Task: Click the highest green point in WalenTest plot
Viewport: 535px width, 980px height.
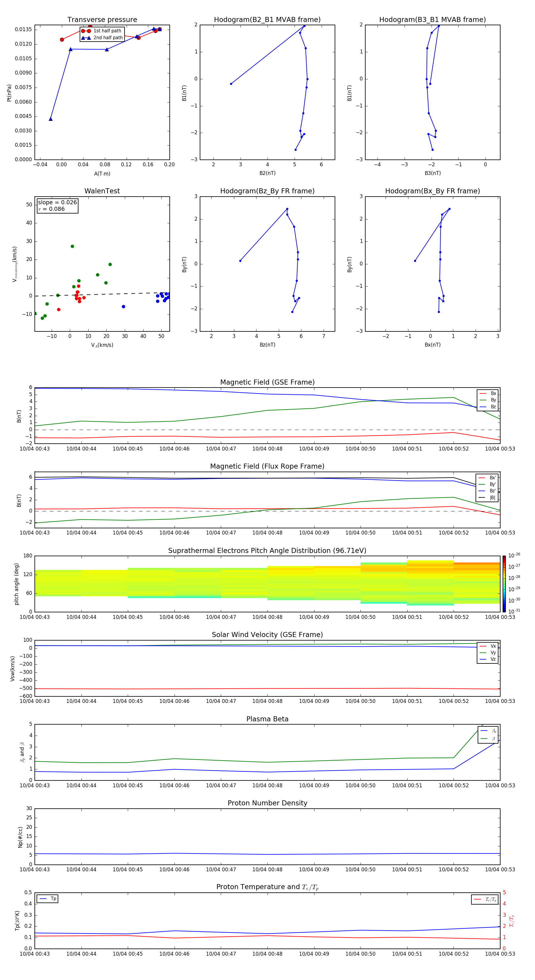Action: click(x=72, y=246)
